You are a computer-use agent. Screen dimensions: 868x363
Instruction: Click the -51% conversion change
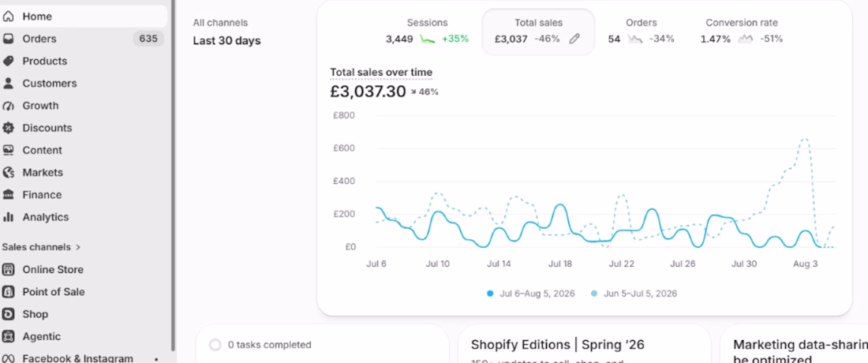(x=771, y=39)
